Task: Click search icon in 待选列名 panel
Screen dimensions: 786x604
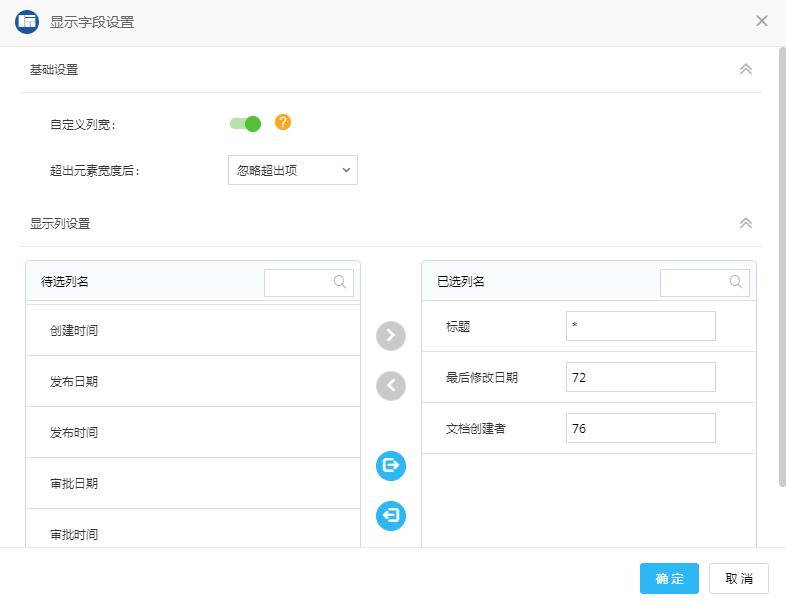Action: 340,282
